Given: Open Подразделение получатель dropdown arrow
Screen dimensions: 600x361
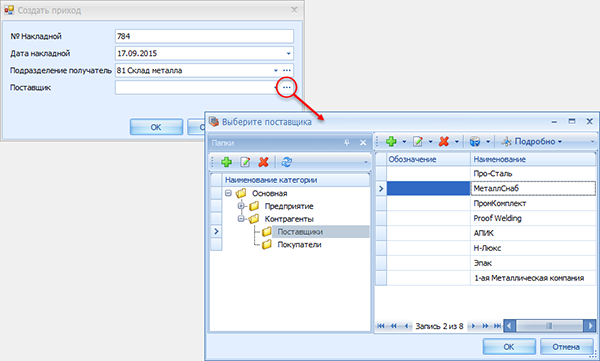Looking at the screenshot, I should coord(276,70).
